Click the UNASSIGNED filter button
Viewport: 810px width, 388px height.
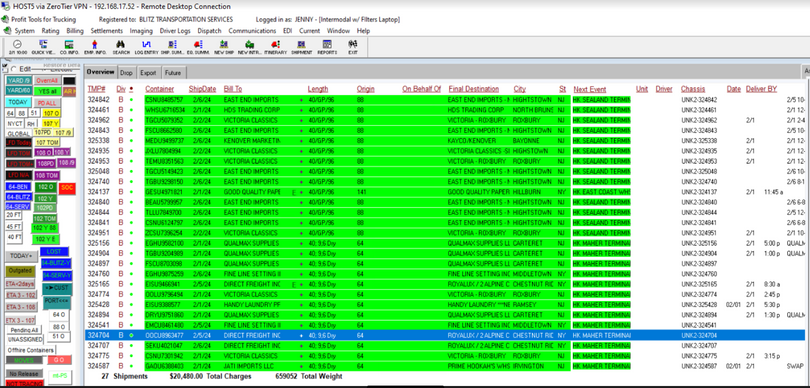tap(25, 339)
